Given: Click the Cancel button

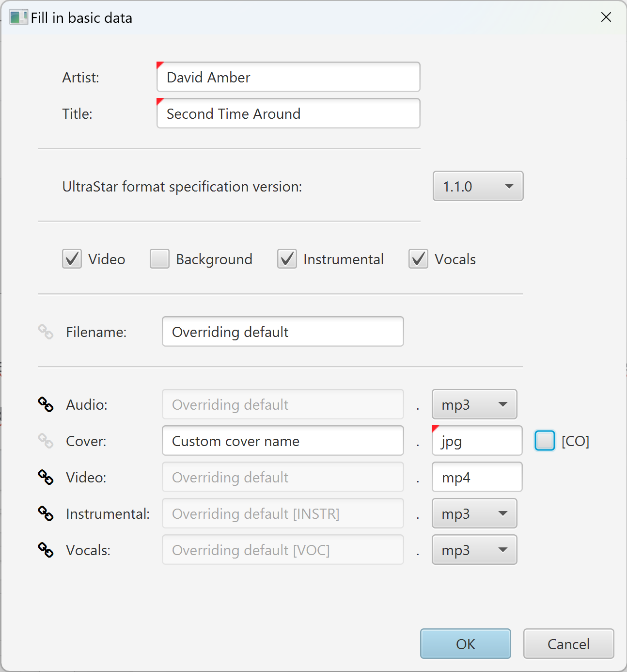Looking at the screenshot, I should point(568,644).
